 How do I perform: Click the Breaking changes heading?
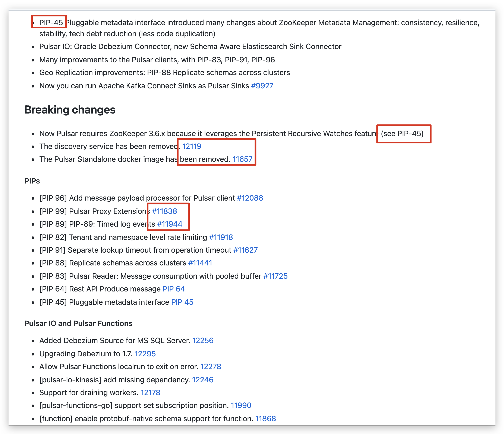tap(70, 110)
